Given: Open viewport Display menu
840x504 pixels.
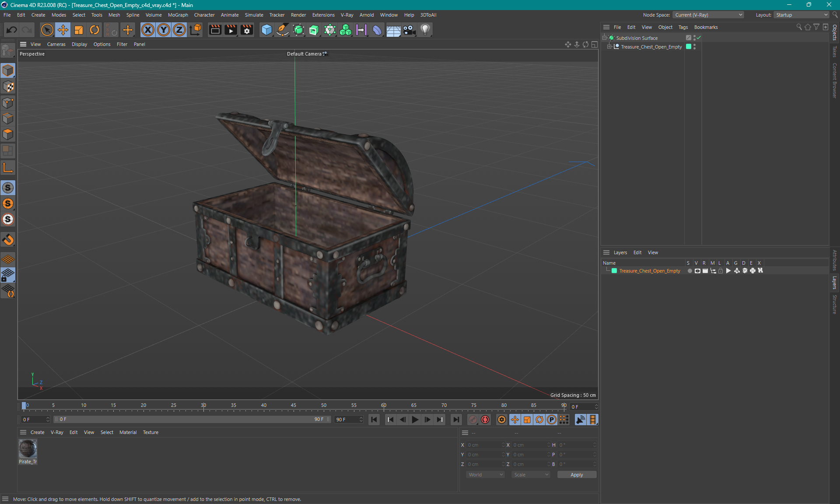Looking at the screenshot, I should tap(79, 44).
